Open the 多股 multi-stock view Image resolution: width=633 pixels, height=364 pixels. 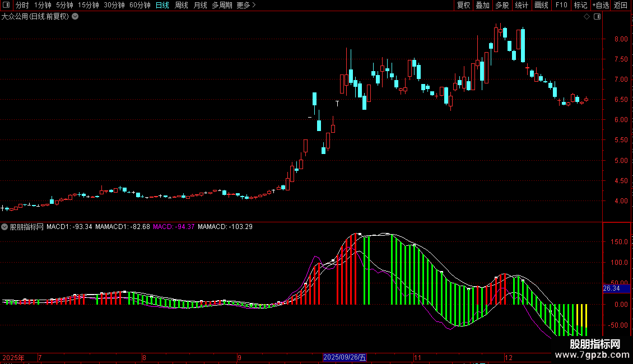click(502, 5)
